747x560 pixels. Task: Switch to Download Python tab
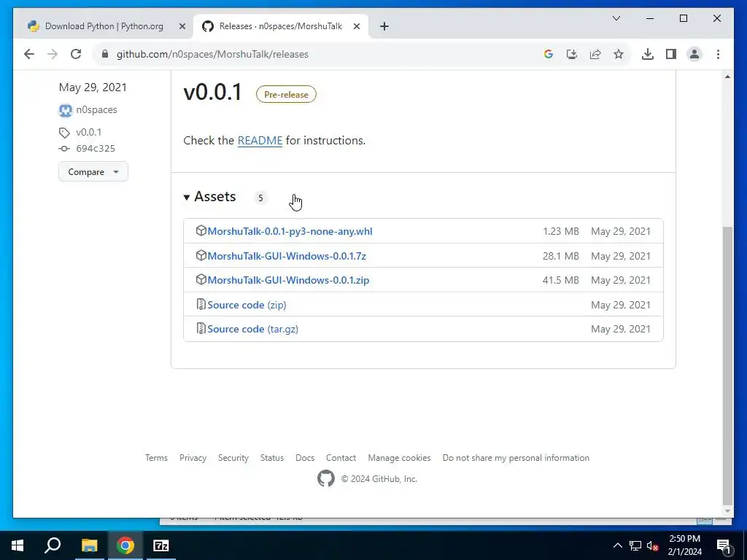click(104, 26)
